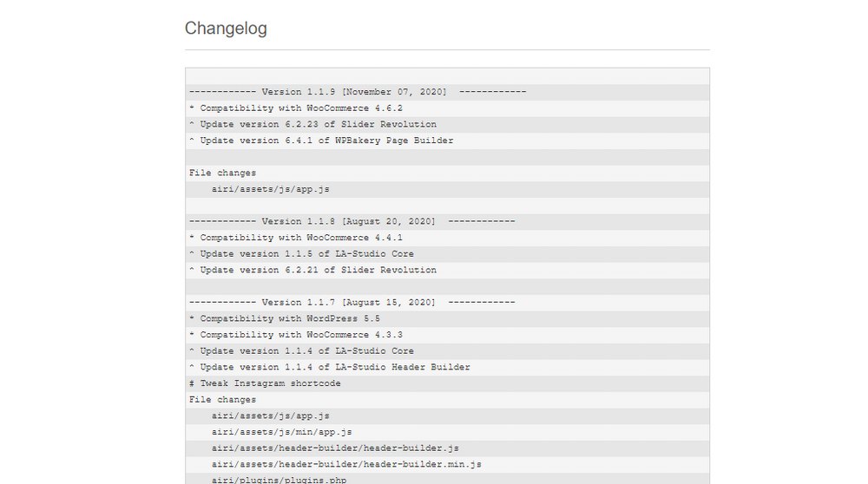Click the Slider Revolution 6.2.21 update line
Image resolution: width=868 pixels, height=484 pixels.
coord(312,270)
